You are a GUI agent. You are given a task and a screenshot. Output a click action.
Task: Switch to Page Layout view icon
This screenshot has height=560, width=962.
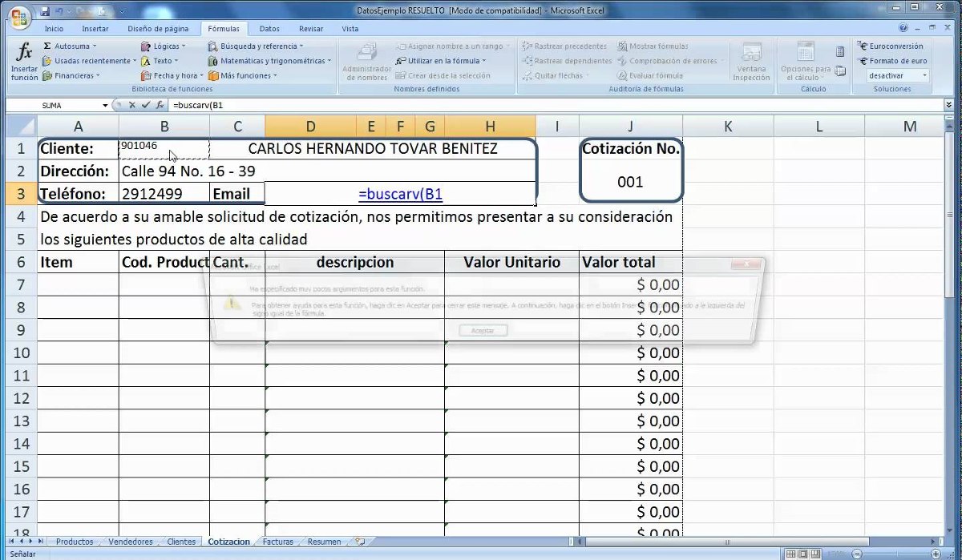click(x=804, y=554)
